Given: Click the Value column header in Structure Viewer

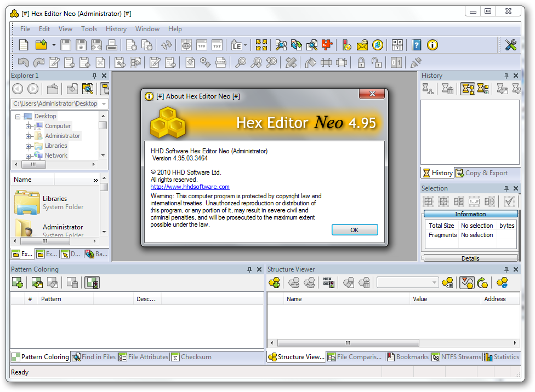Looking at the screenshot, I should coord(445,299).
